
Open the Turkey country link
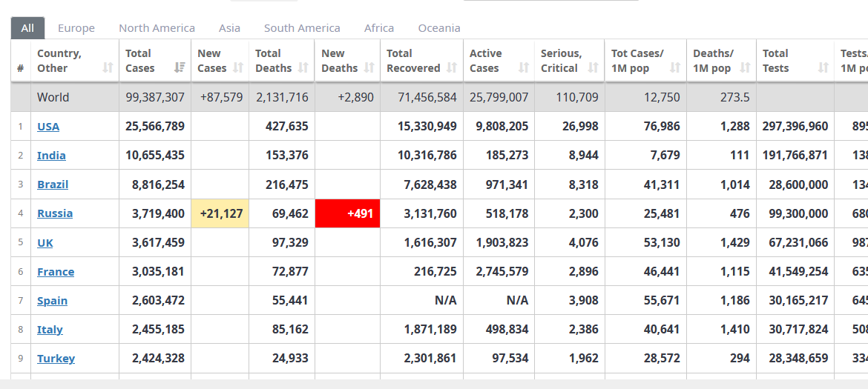coord(56,359)
